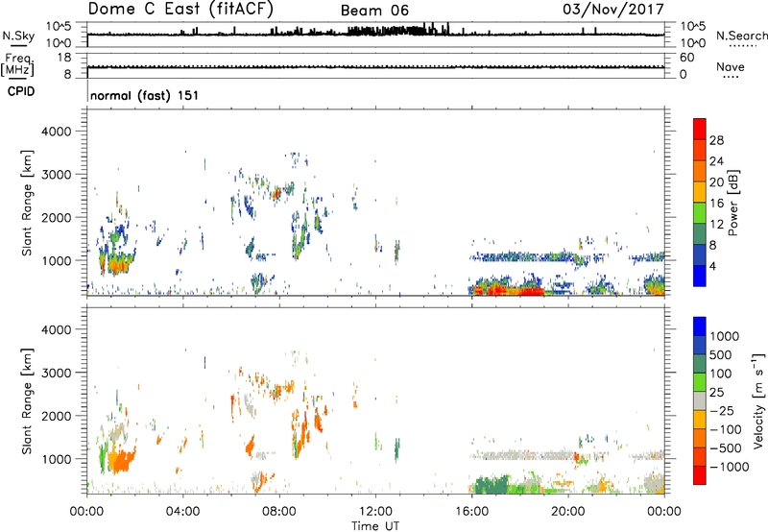Screen dimensions: 768x532
Task: Click the "16" label on Power color bar
Action: point(716,204)
